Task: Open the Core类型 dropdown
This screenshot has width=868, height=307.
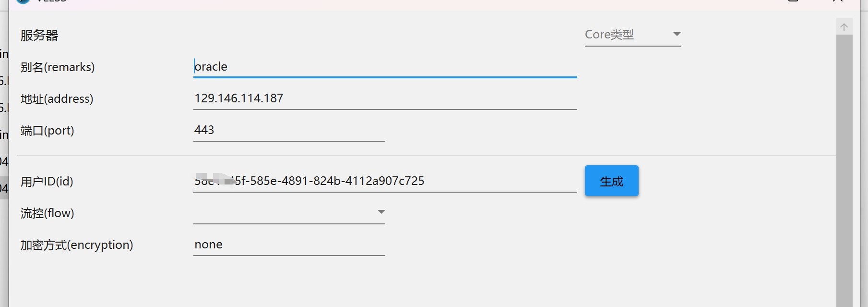Action: pos(632,35)
